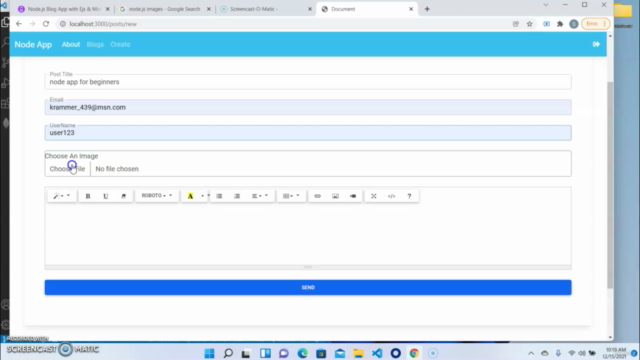Show hidden system tray icons chevron
The height and width of the screenshot is (360, 640).
(531, 353)
